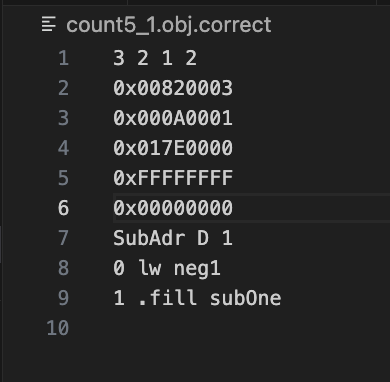Click line number 7 in gutter

click(63, 238)
